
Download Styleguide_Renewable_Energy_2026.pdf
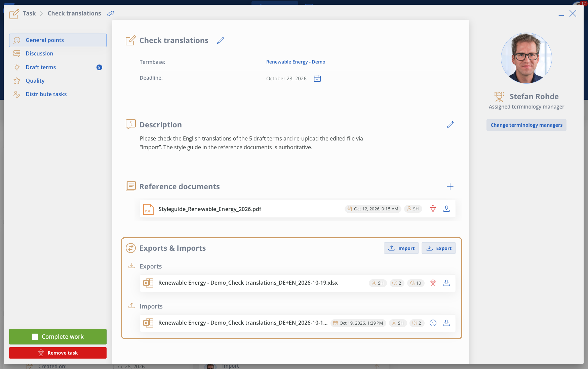pyautogui.click(x=446, y=209)
